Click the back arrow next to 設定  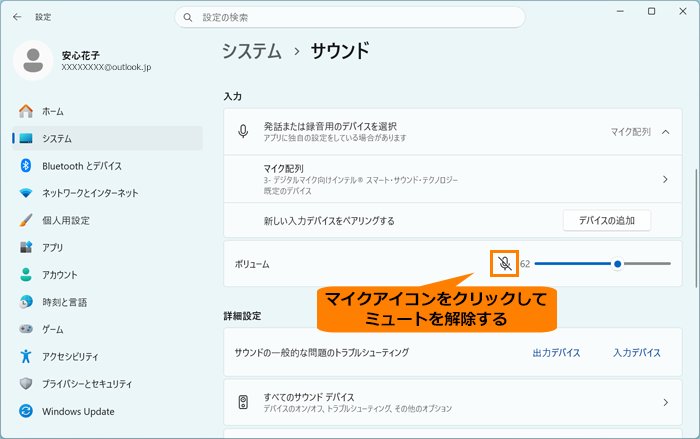click(x=17, y=17)
